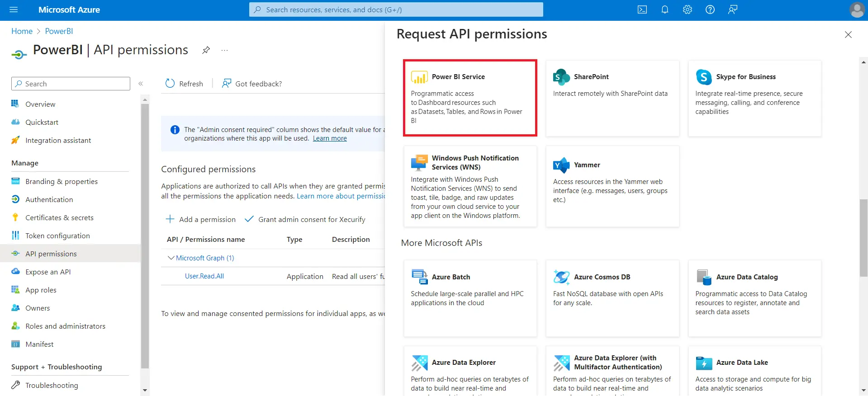Click Got feedback? button
Viewport: 868px width, 396px height.
coord(251,84)
